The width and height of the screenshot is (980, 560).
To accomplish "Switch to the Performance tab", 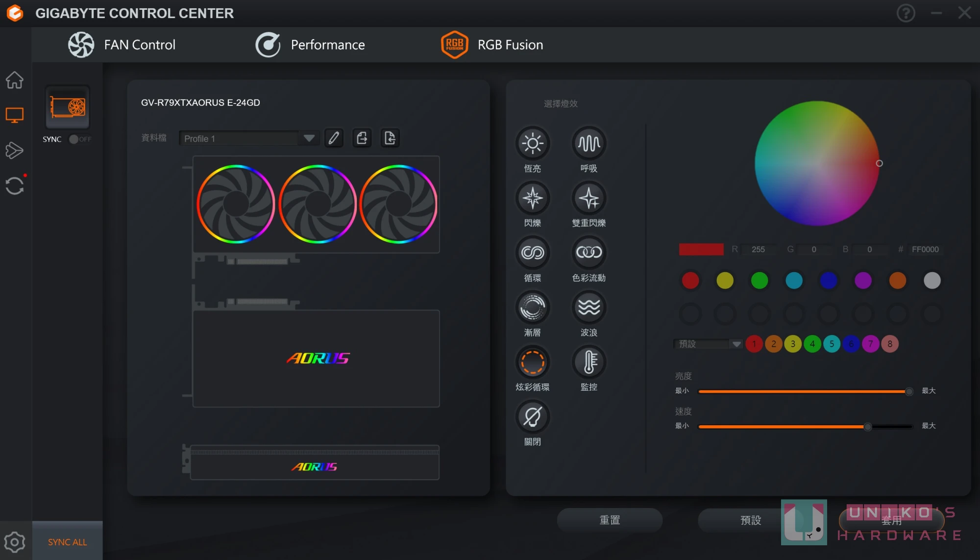I will (x=310, y=45).
